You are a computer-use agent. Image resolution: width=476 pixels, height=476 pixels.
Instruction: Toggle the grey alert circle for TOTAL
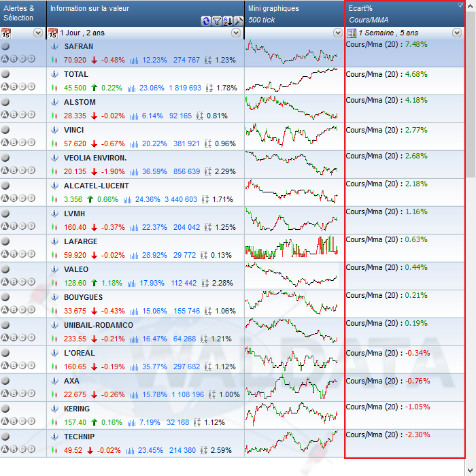(x=5, y=74)
